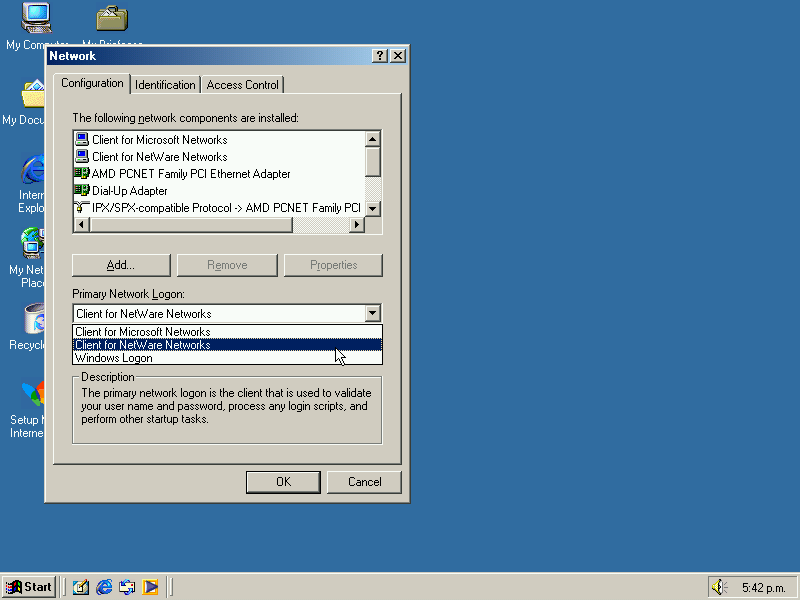Click OK to apply network settings
Viewport: 800px width, 600px height.
(283, 482)
